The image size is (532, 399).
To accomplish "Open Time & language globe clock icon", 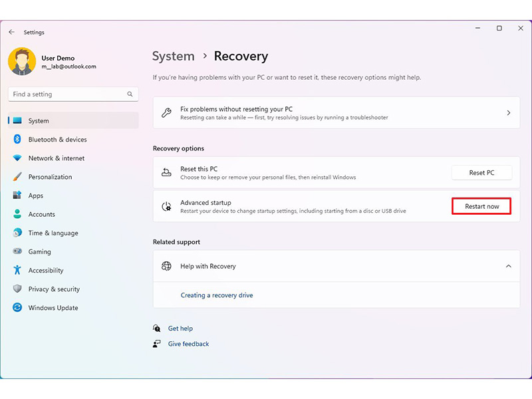I will point(17,233).
